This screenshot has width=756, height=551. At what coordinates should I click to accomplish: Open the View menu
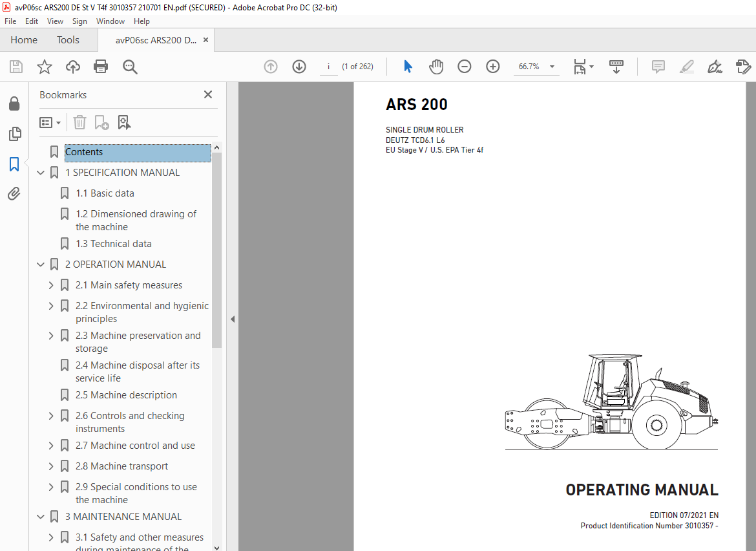tap(55, 21)
